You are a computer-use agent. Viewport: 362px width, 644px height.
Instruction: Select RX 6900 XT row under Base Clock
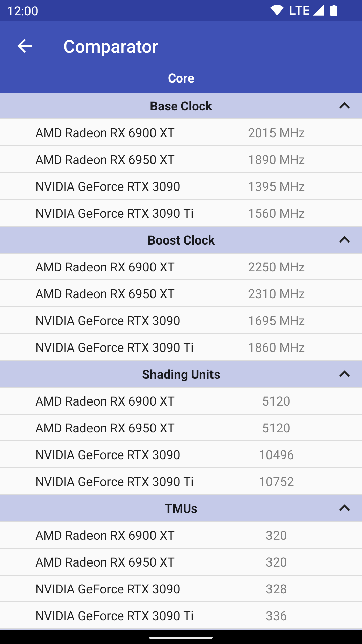(181, 133)
